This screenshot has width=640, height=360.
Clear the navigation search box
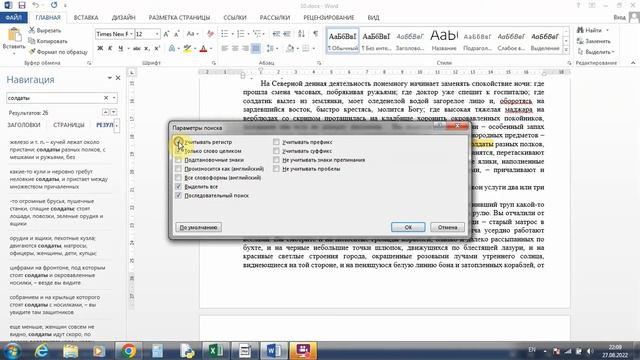click(x=106, y=98)
